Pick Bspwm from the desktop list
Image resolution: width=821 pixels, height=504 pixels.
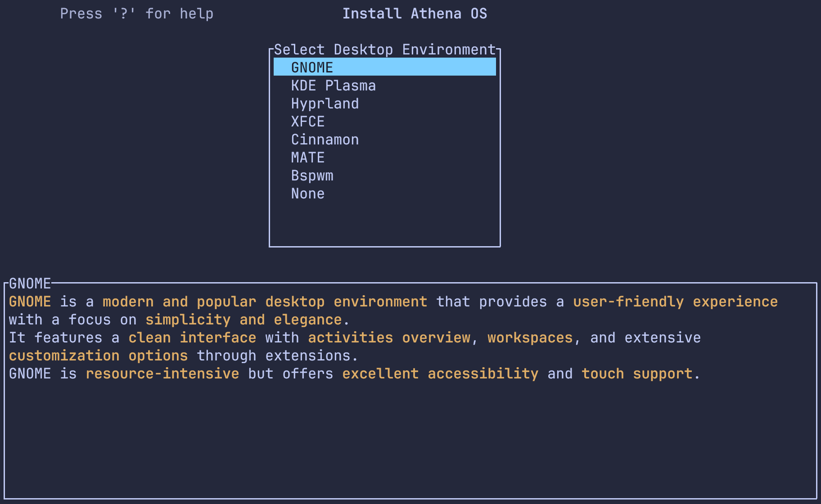coord(312,175)
